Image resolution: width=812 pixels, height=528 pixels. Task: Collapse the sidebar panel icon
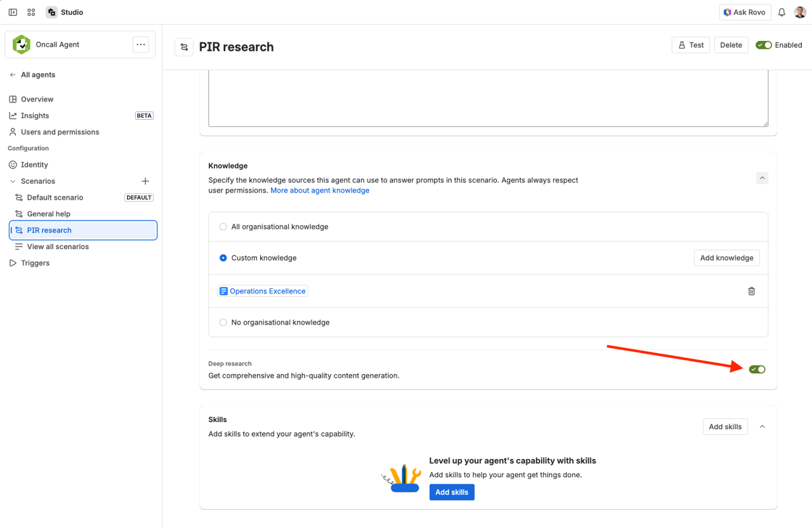[x=12, y=11]
